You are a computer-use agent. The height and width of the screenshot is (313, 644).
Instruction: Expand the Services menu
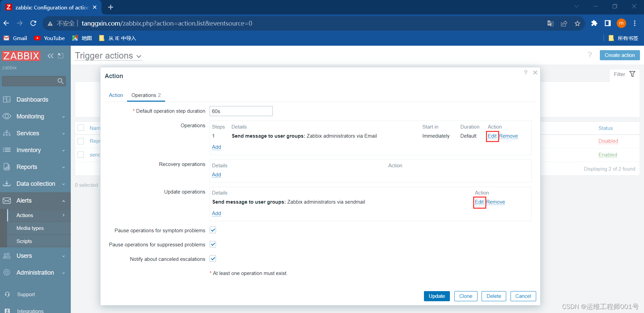pos(64,134)
